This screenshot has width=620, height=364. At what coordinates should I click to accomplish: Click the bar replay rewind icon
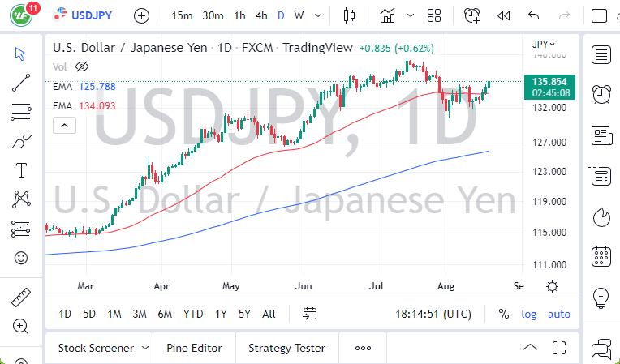(503, 15)
